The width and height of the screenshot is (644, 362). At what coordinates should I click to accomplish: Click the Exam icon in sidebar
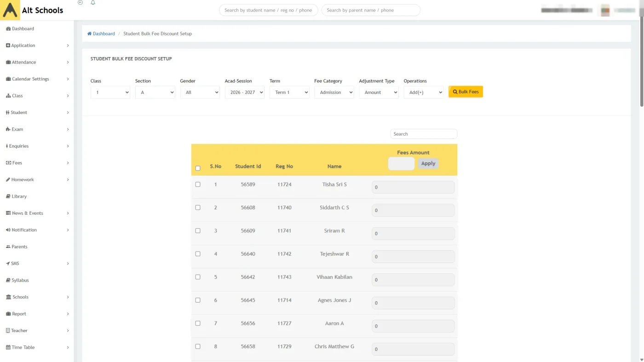(8, 129)
